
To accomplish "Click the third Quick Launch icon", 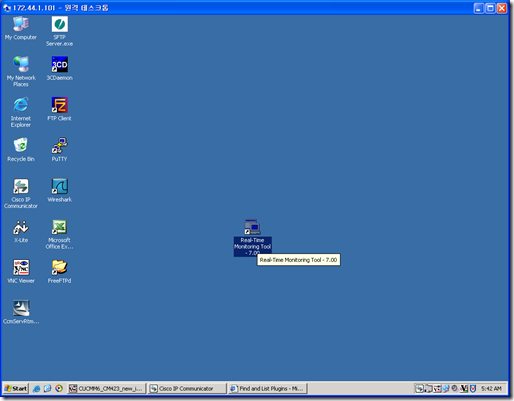I will tap(59, 388).
